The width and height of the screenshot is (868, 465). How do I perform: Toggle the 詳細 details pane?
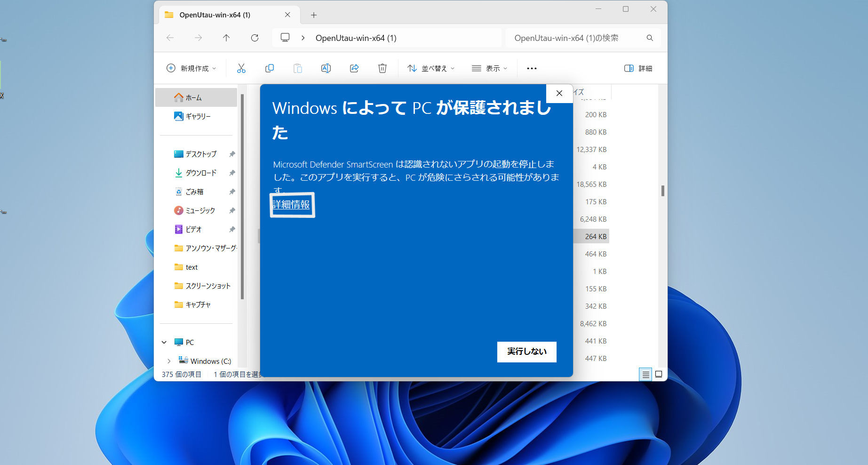(x=638, y=68)
